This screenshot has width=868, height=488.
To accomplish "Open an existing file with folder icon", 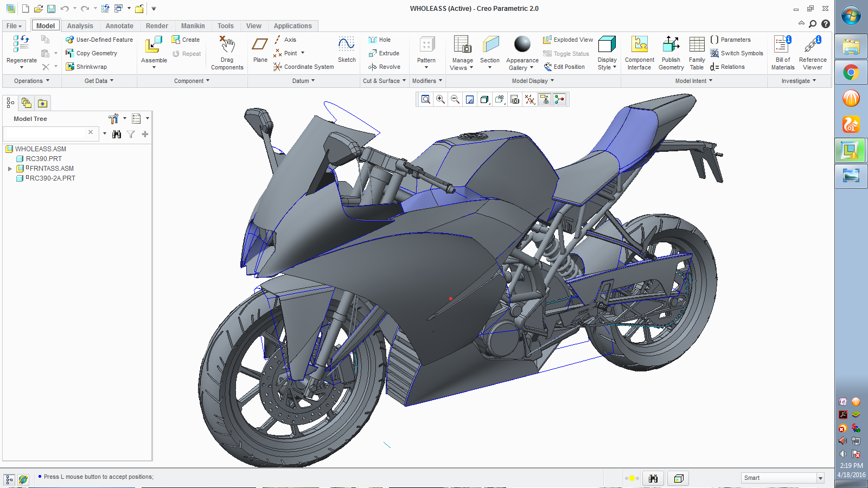I will (x=38, y=9).
